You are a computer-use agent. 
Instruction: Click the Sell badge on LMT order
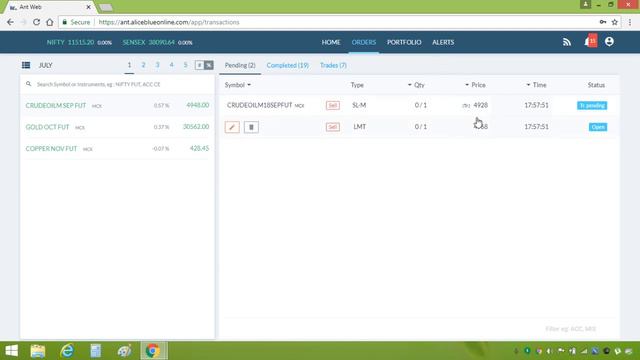(x=333, y=127)
